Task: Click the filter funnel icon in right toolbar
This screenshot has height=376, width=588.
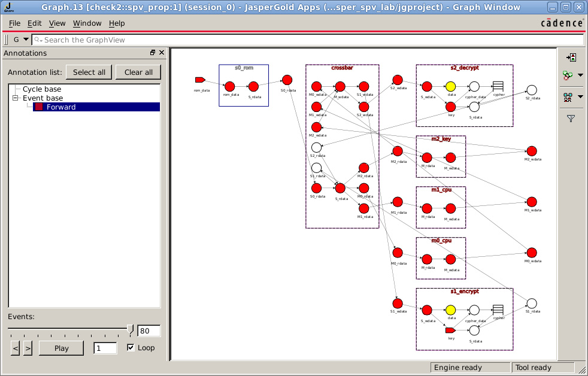Action: click(571, 119)
